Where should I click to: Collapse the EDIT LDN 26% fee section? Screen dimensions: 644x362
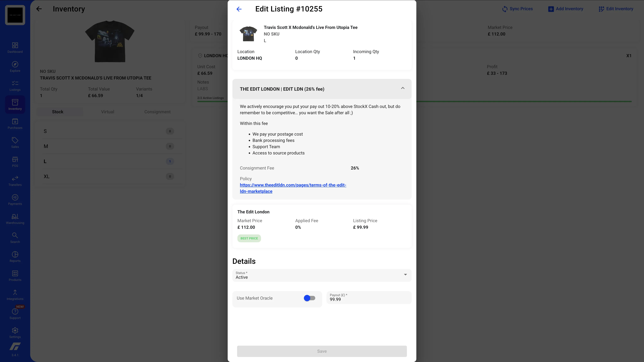coord(403,88)
